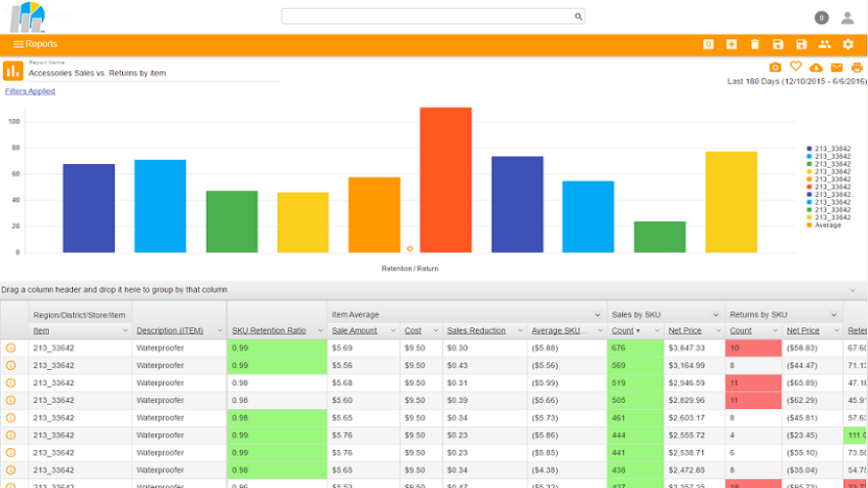Collapse the group-by panel chevron
Viewport: 868px width, 488px height.
click(x=853, y=290)
